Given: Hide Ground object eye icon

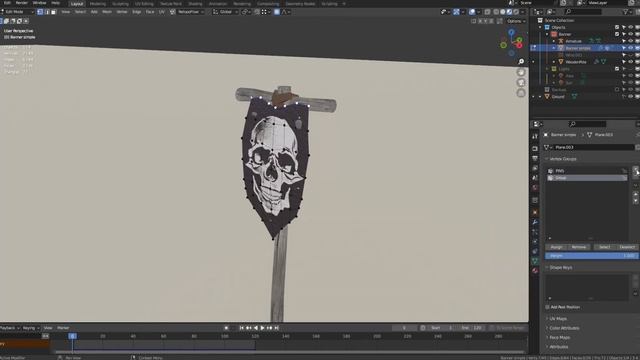Looking at the screenshot, I should click(x=631, y=97).
